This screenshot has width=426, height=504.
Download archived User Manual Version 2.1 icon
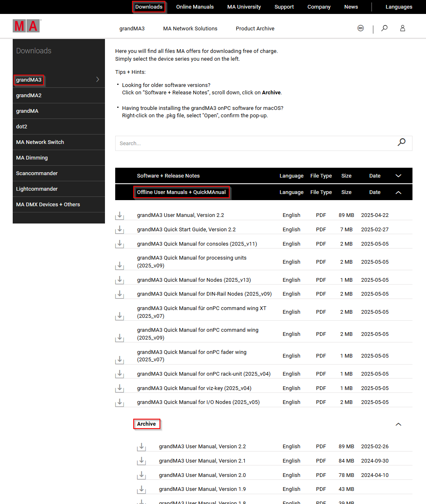[x=141, y=461]
